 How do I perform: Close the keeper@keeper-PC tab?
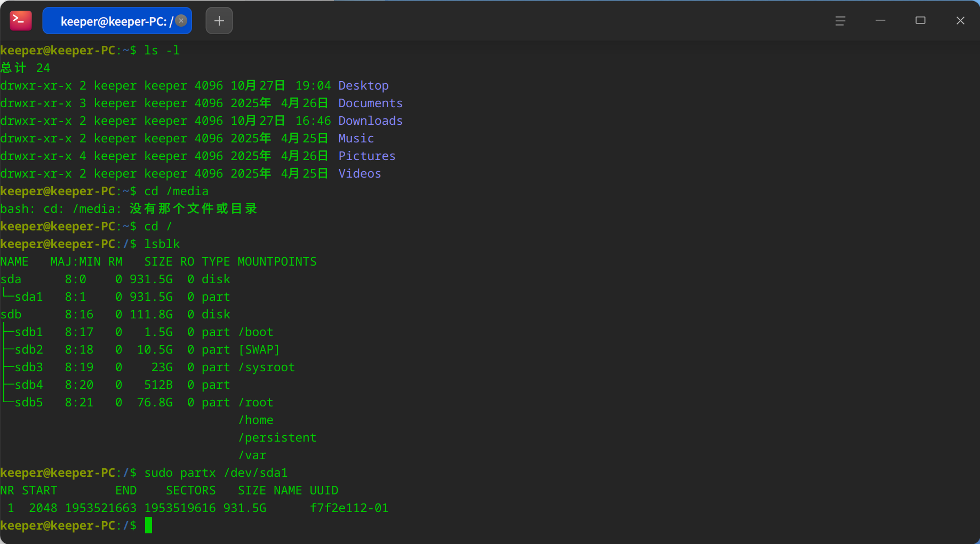click(181, 21)
